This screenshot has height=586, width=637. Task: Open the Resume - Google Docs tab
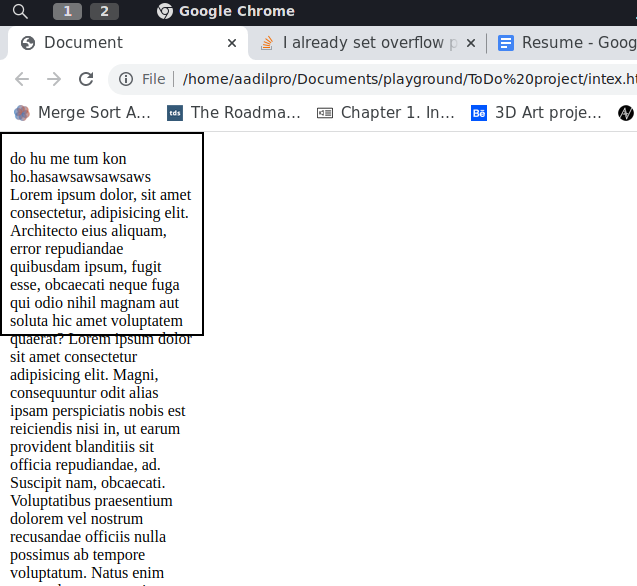point(567,43)
